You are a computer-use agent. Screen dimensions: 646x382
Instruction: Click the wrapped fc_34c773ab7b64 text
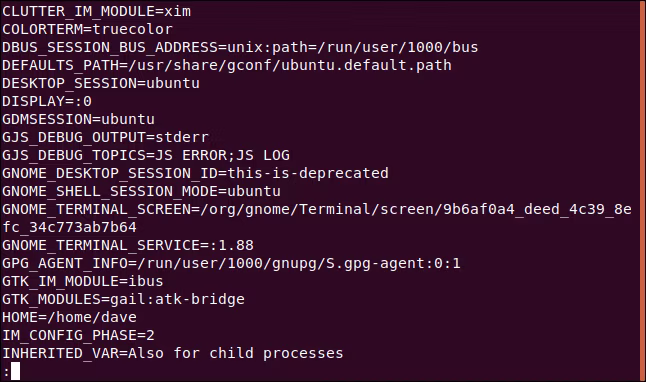click(69, 227)
